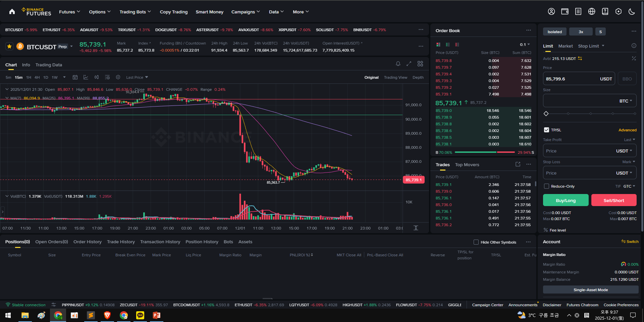This screenshot has height=322, width=644.
Task: Toggle the TP/SL checkbox
Action: click(547, 130)
